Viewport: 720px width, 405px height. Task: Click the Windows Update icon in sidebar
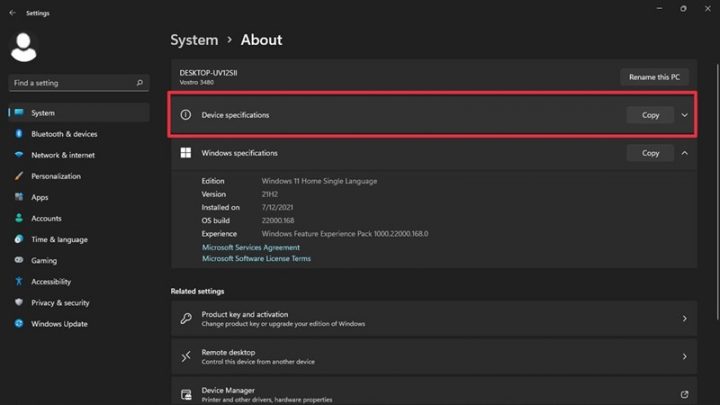click(18, 324)
